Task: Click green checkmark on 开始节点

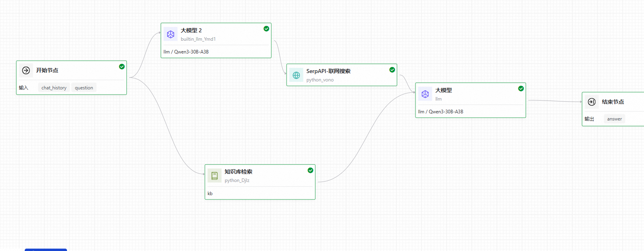Action: [122, 67]
